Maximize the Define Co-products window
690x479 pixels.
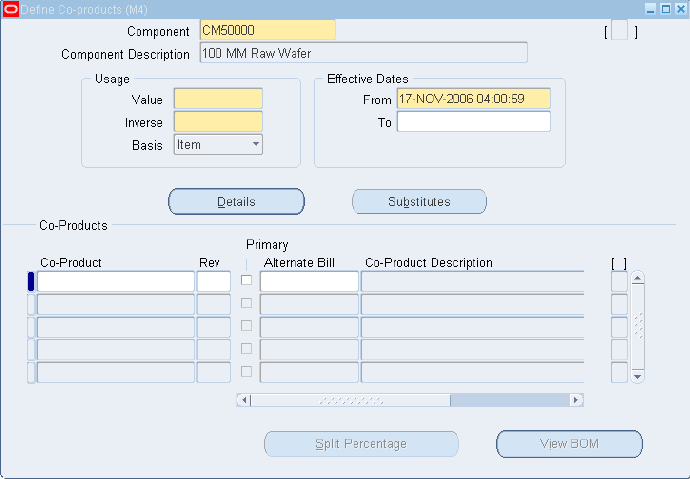tap(665, 9)
